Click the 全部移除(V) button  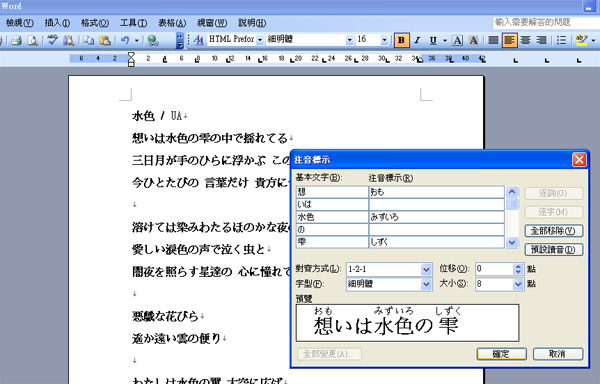[x=553, y=231]
